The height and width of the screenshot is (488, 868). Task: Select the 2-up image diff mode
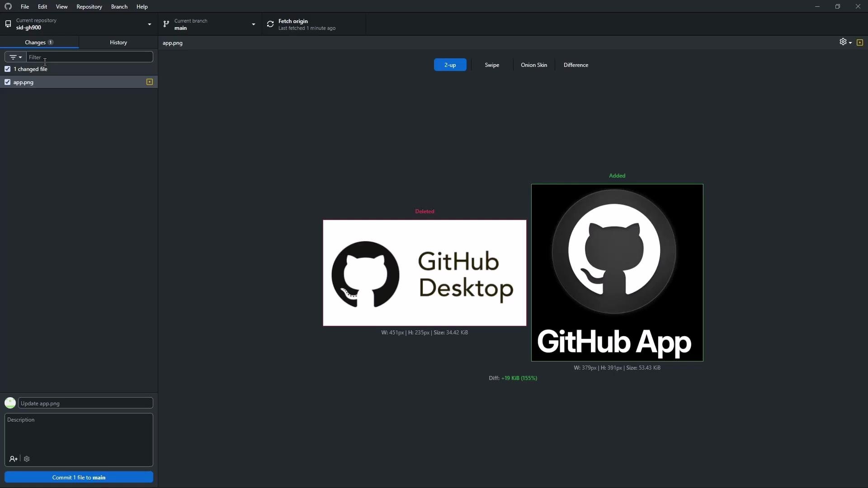(450, 65)
